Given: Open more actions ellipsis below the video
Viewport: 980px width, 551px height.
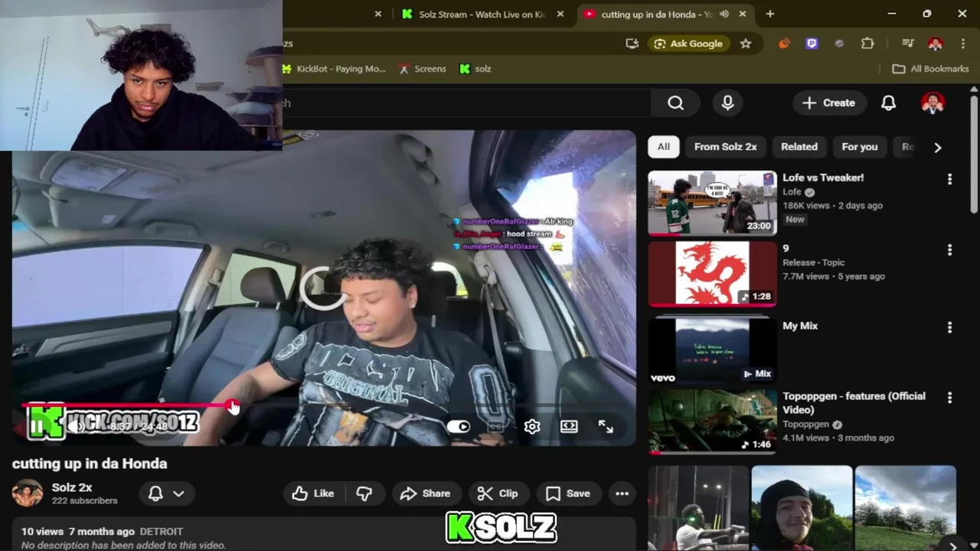Looking at the screenshot, I should (622, 494).
